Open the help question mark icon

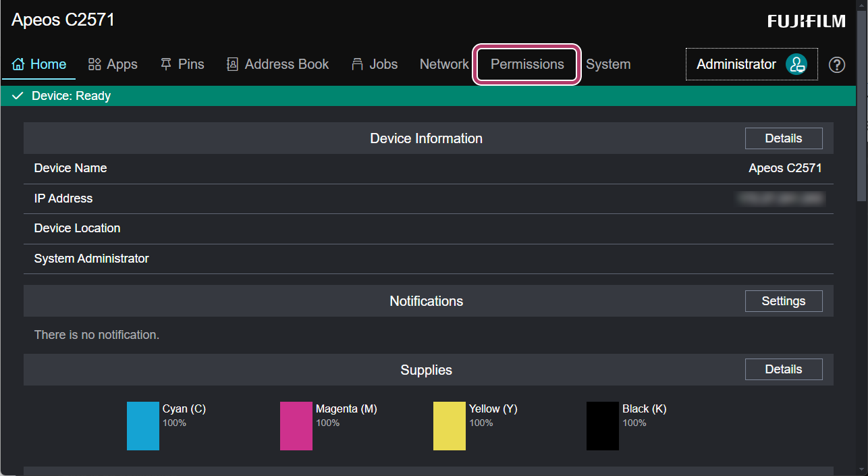click(x=837, y=65)
